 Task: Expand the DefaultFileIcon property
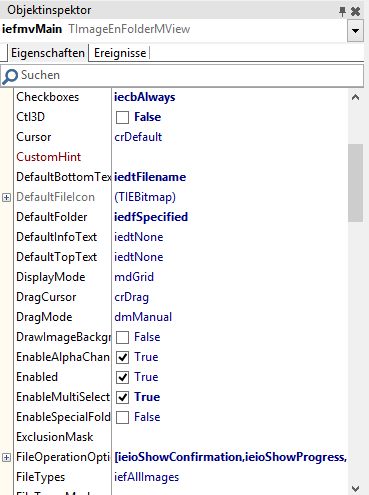click(6, 197)
